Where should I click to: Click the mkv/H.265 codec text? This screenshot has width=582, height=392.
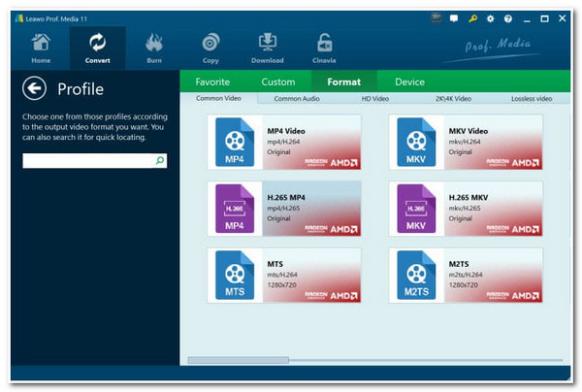point(465,209)
